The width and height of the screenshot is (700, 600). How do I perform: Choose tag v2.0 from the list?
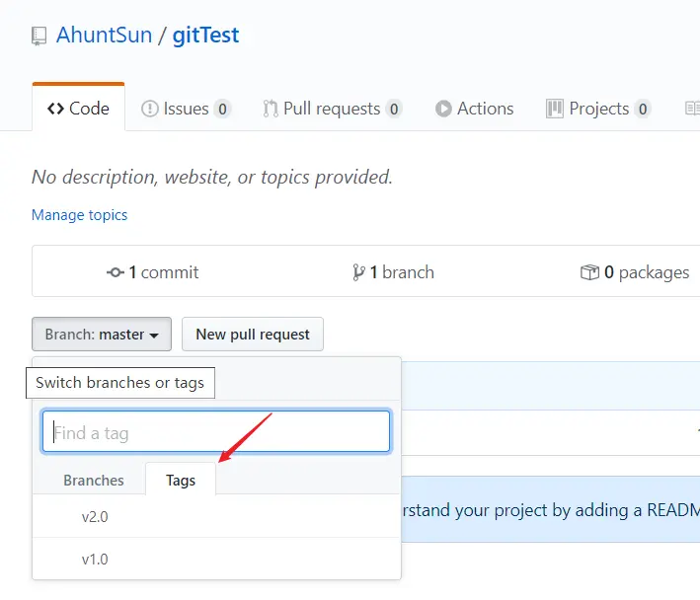[x=95, y=516]
